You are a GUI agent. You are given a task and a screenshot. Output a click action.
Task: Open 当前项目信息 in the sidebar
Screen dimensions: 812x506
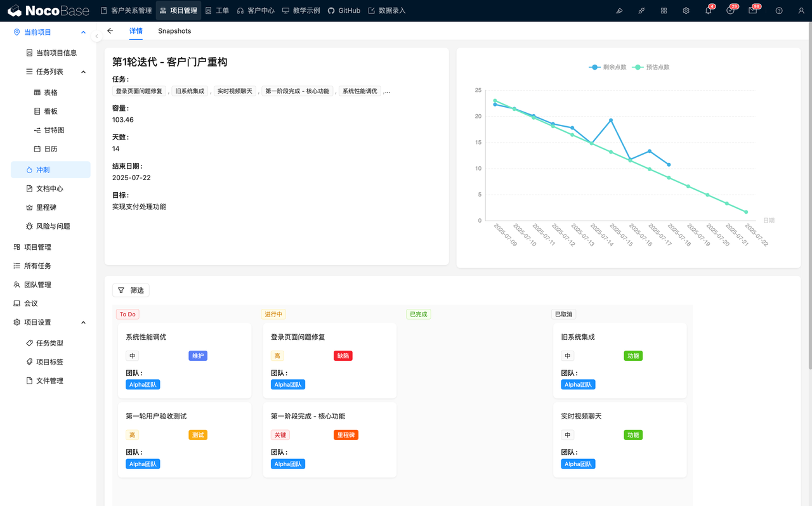(51, 53)
